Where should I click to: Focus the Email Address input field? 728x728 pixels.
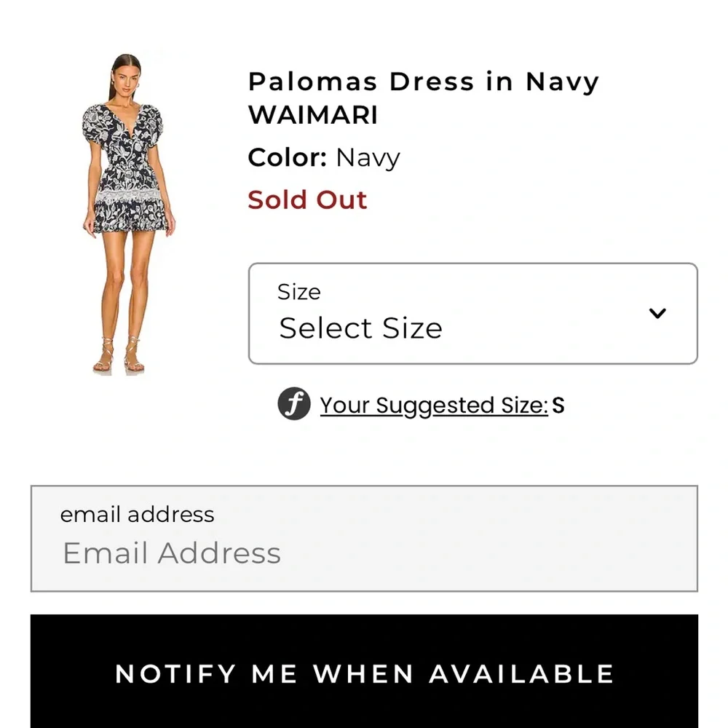pyautogui.click(x=364, y=553)
